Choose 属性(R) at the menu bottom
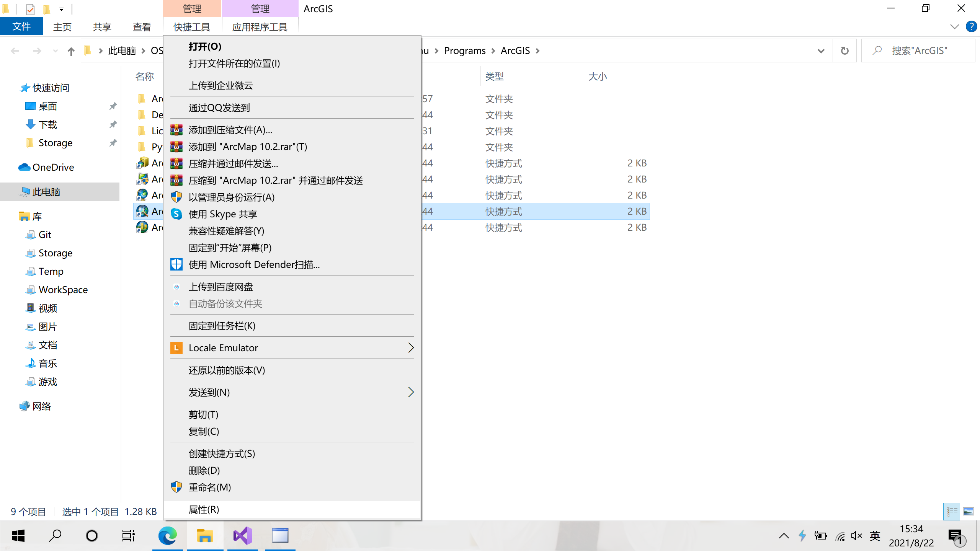980x551 pixels. click(x=292, y=510)
